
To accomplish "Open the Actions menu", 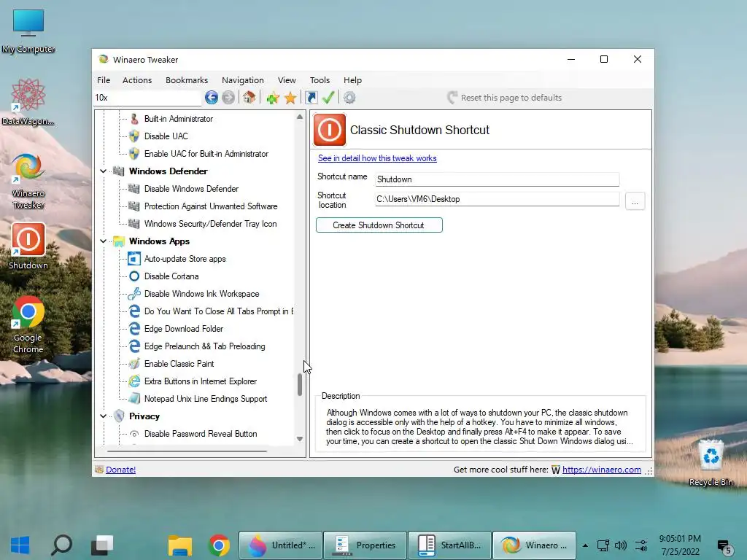I will (x=137, y=80).
